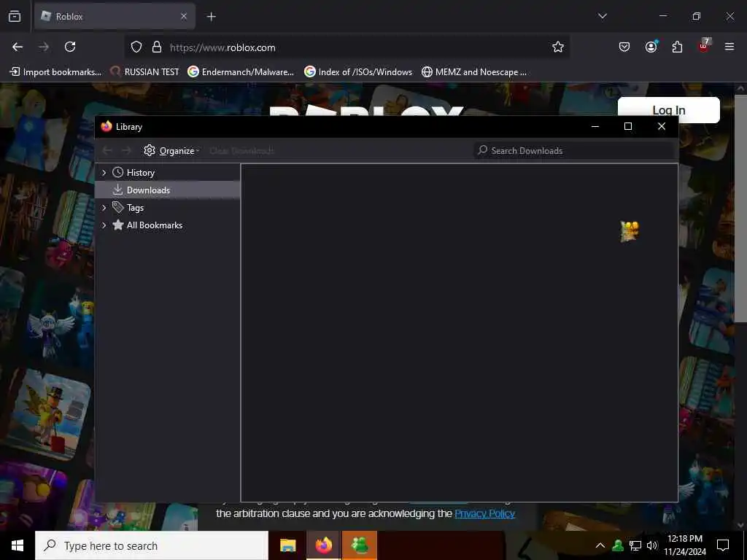Open Endermanch/Malware bookmark
This screenshot has width=747, height=560.
(x=241, y=72)
